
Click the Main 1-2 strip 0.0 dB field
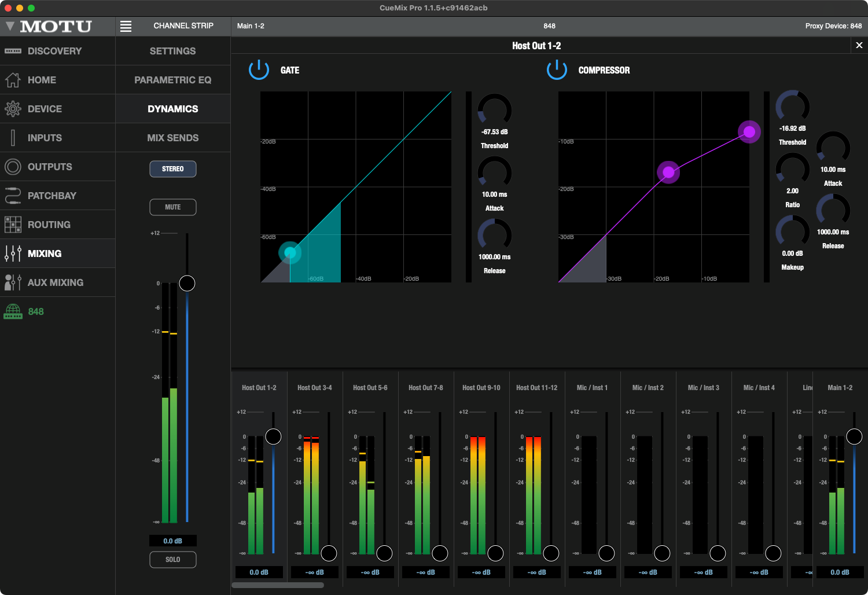click(840, 572)
